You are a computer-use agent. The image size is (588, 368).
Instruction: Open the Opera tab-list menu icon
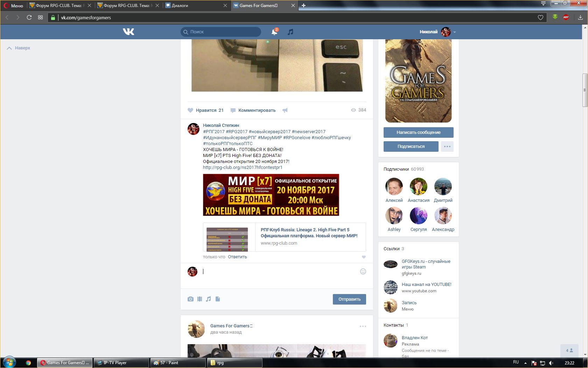[543, 4]
